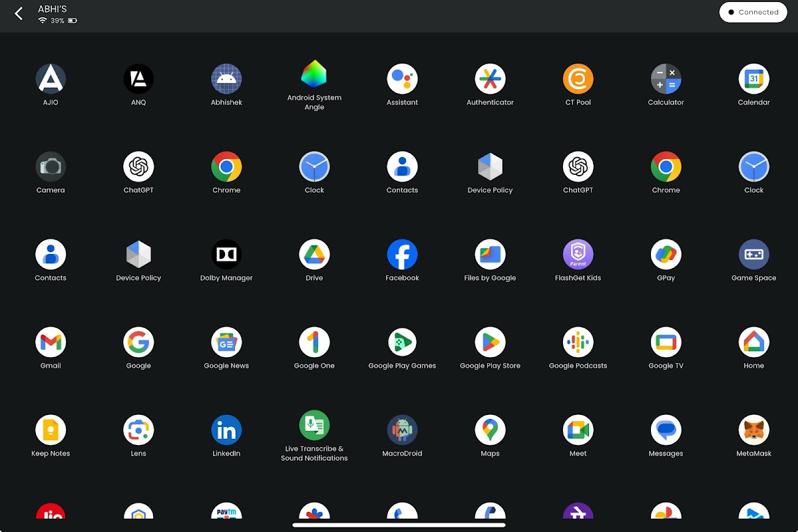The image size is (798, 532).
Task: Click the 39% battery percentage text
Action: [x=57, y=21]
